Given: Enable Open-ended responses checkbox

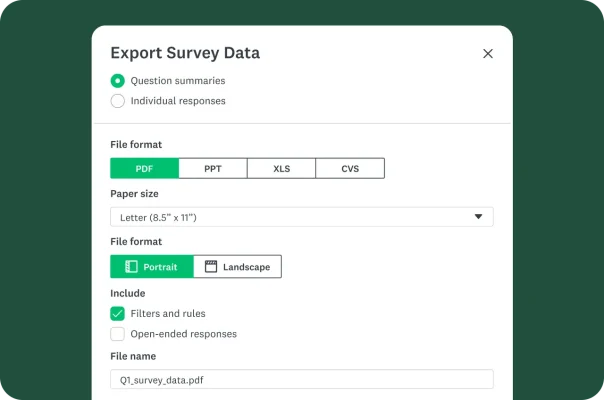Looking at the screenshot, I should [x=117, y=334].
